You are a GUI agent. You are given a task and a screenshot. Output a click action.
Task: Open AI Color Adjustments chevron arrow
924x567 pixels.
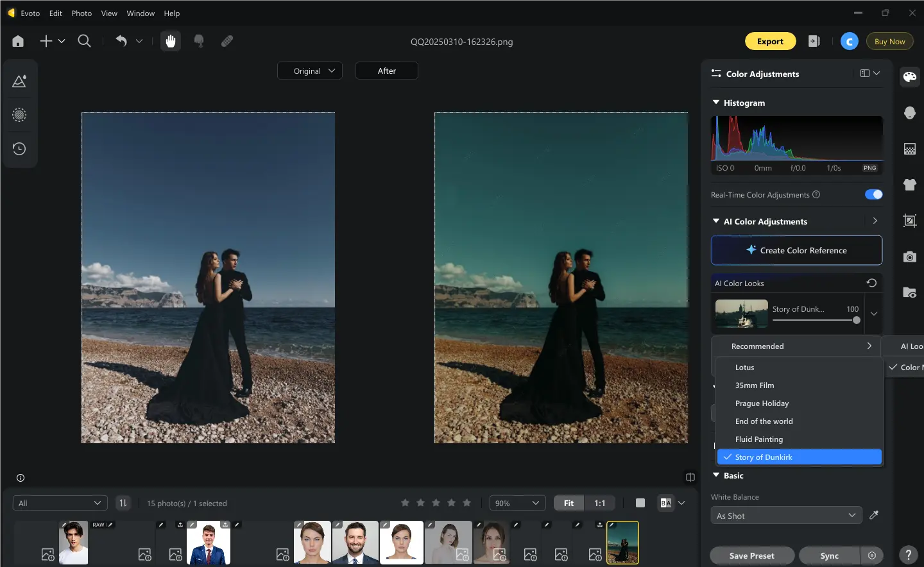pos(875,221)
